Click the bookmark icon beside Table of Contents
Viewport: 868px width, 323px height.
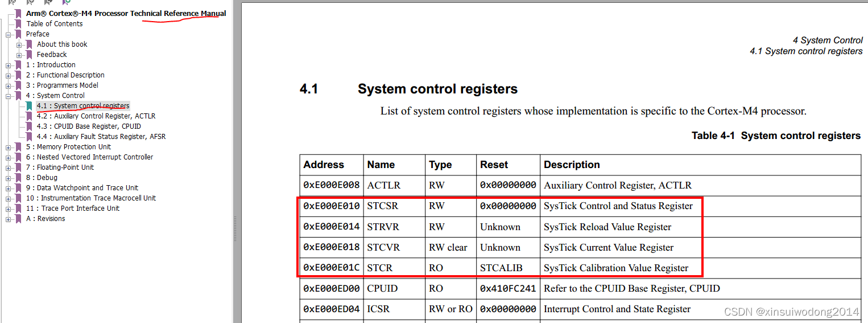pyautogui.click(x=19, y=24)
